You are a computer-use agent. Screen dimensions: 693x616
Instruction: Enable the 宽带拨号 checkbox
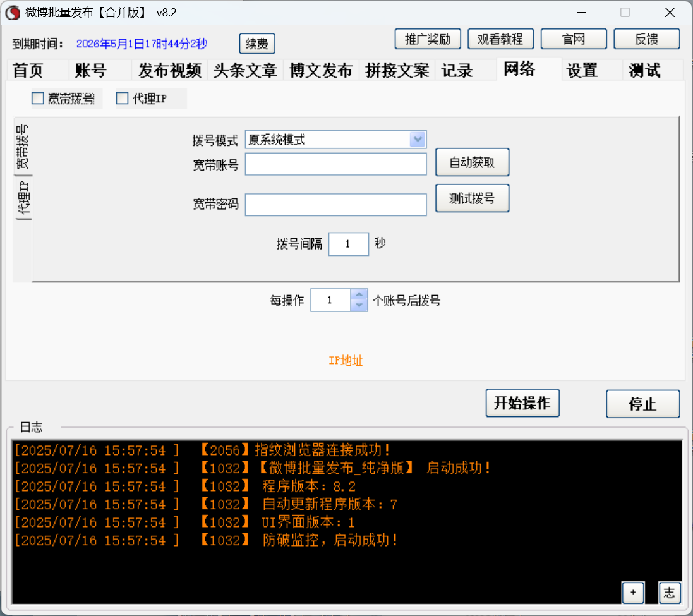(x=37, y=98)
